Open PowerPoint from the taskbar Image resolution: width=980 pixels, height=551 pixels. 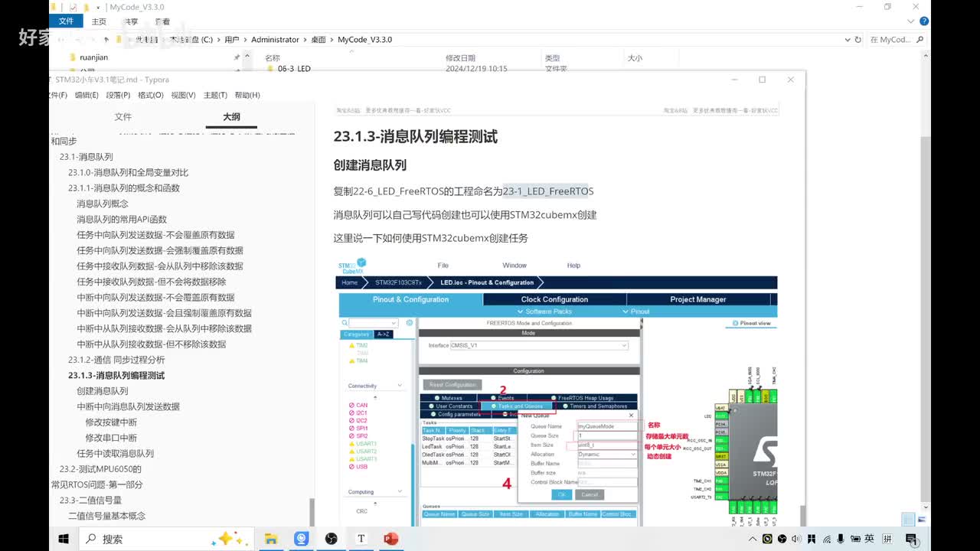pos(391,539)
